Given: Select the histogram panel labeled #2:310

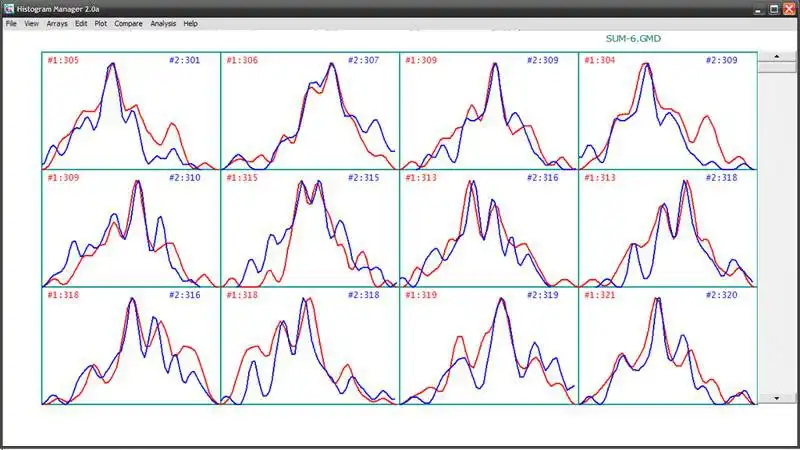Looking at the screenshot, I should (x=131, y=228).
